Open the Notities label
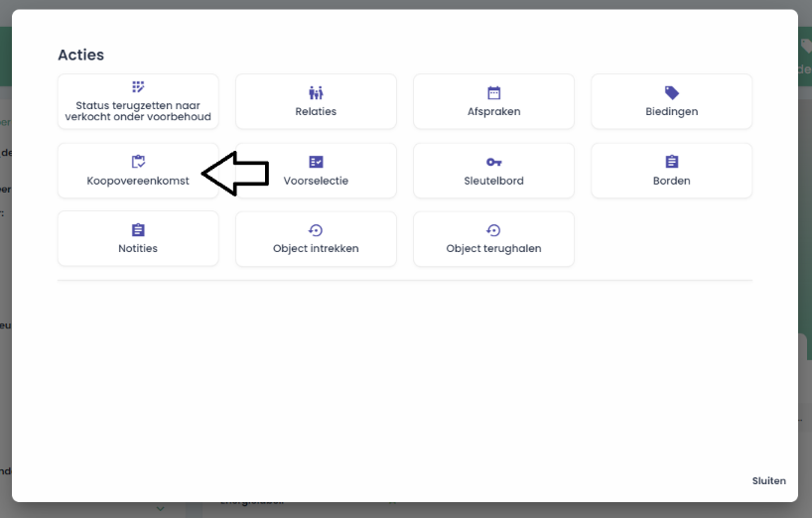 pos(138,249)
